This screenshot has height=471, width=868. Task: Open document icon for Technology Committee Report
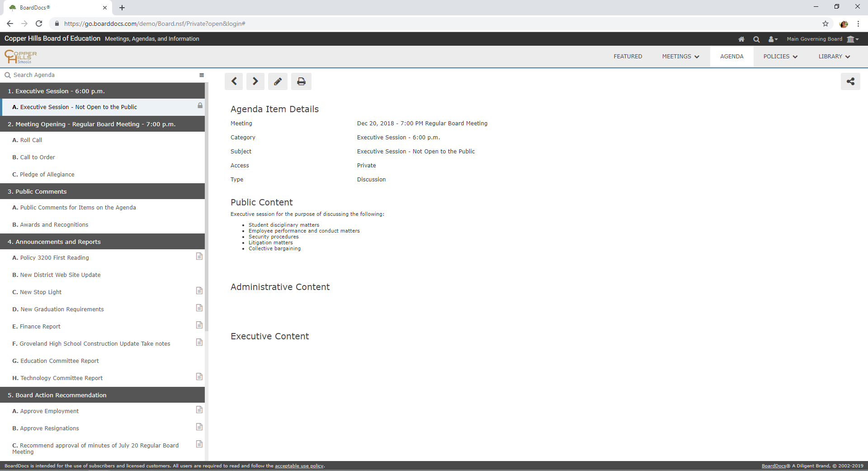(x=199, y=377)
